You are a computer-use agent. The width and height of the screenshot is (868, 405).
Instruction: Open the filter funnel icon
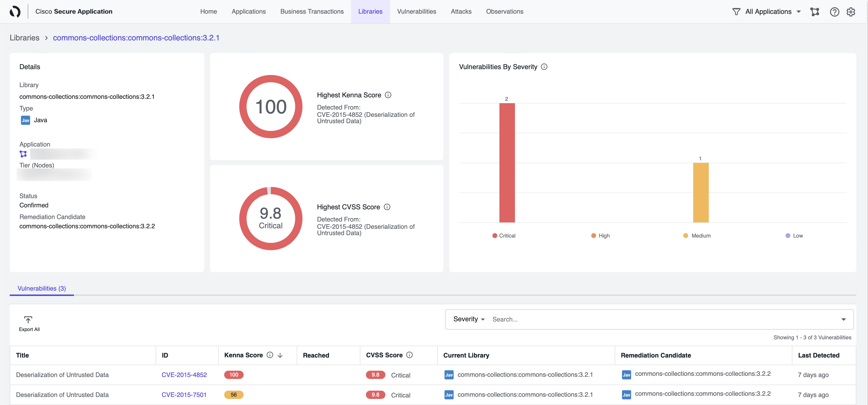pyautogui.click(x=736, y=11)
